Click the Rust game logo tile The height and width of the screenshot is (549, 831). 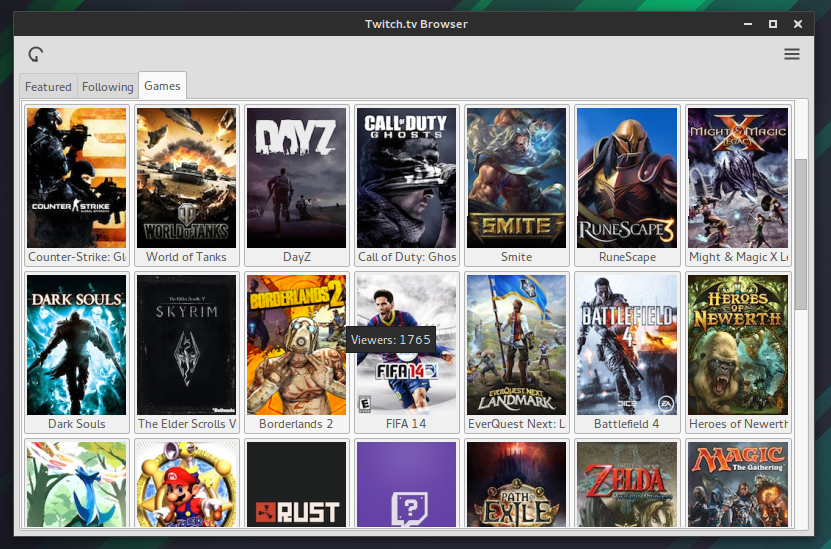click(x=297, y=485)
